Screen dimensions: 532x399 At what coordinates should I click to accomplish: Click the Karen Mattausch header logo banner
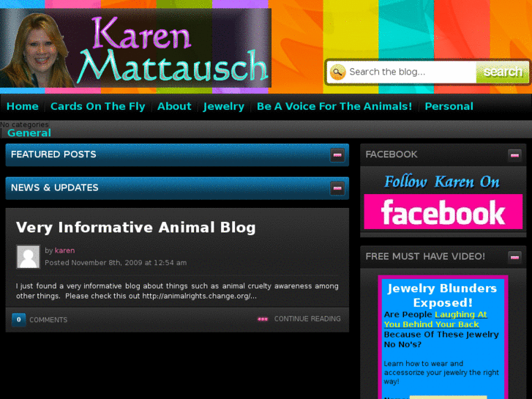tap(135, 48)
